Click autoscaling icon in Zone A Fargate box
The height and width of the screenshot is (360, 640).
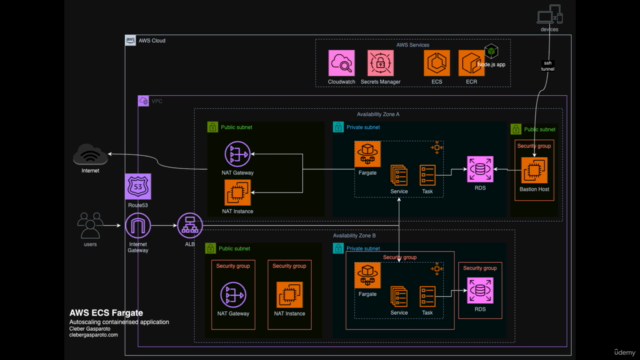437,147
